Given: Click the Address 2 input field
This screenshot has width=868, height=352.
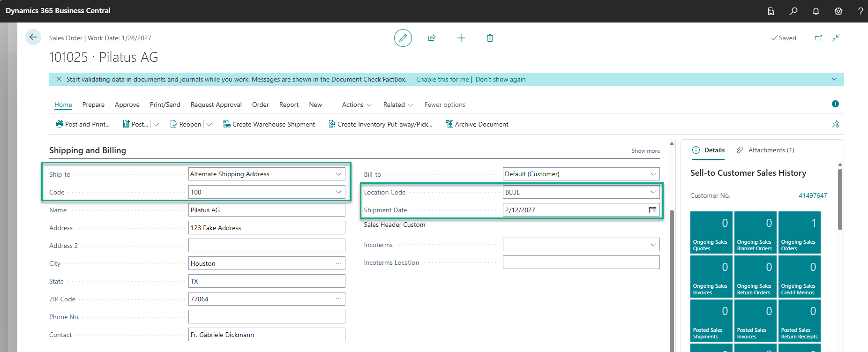Looking at the screenshot, I should pyautogui.click(x=267, y=246).
